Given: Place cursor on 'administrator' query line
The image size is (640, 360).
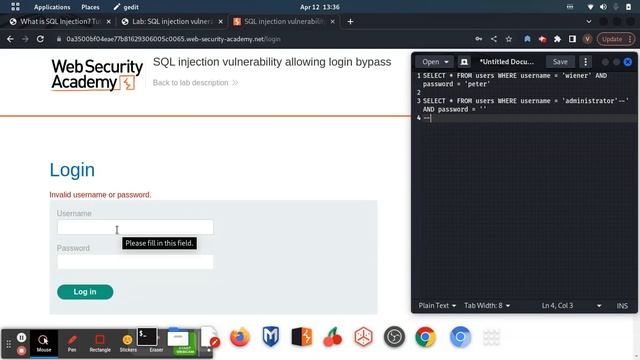Looking at the screenshot, I should (525, 105).
